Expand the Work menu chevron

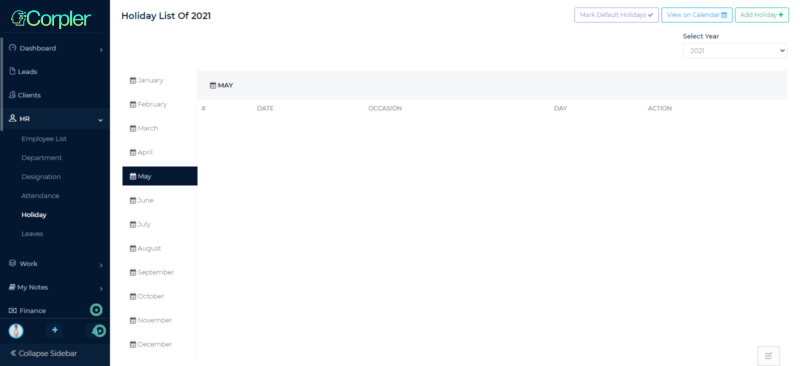101,265
